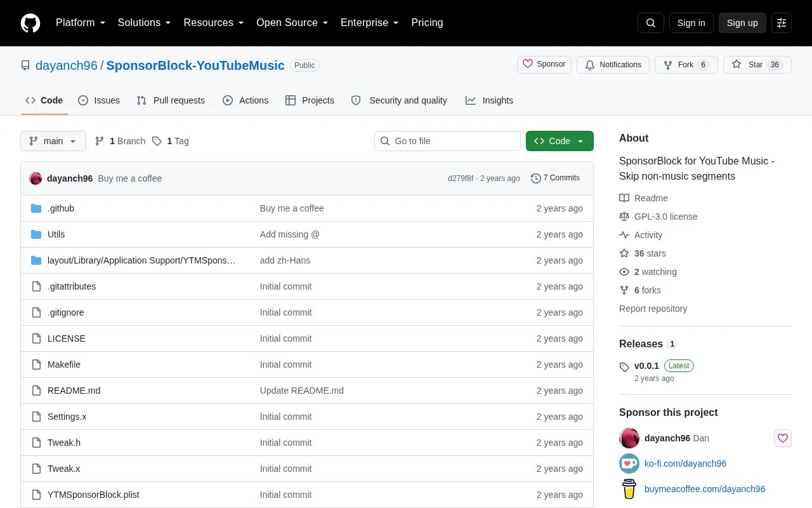812x508 pixels.
Task: Open the .github folder icon
Action: 36,208
